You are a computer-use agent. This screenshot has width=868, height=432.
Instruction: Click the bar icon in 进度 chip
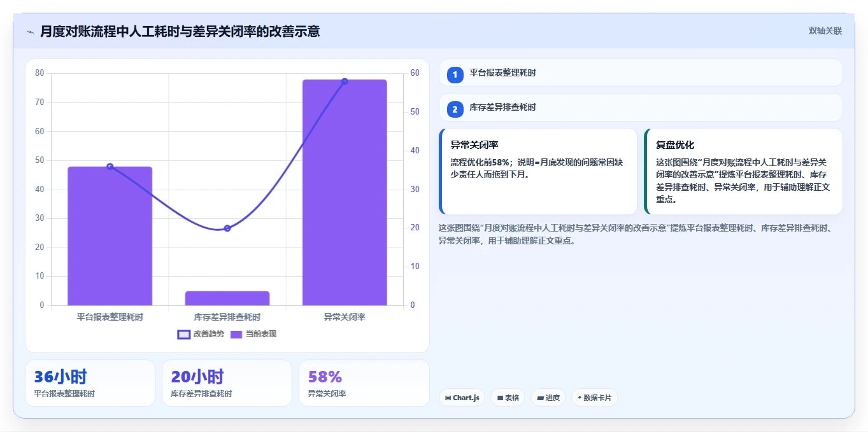[541, 398]
